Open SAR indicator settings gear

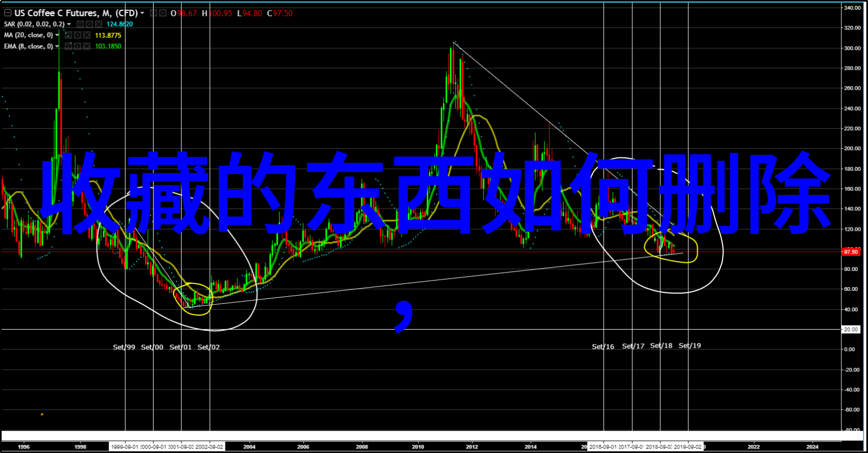pos(89,24)
